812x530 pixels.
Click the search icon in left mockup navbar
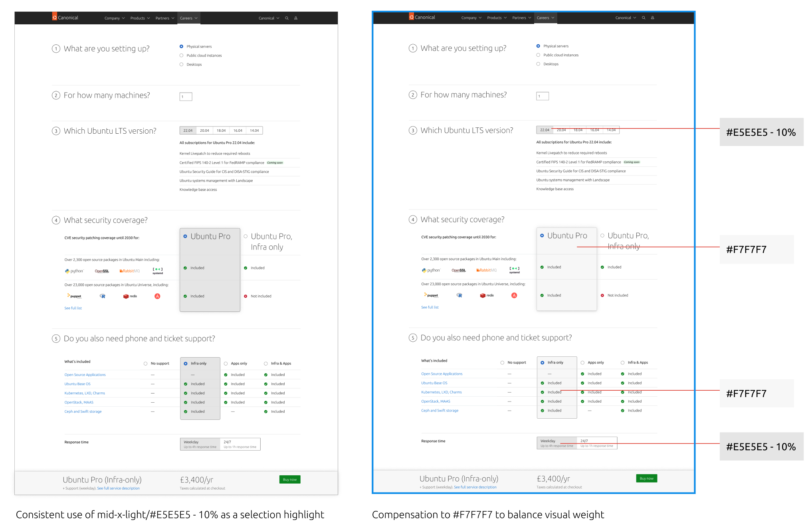pyautogui.click(x=287, y=18)
